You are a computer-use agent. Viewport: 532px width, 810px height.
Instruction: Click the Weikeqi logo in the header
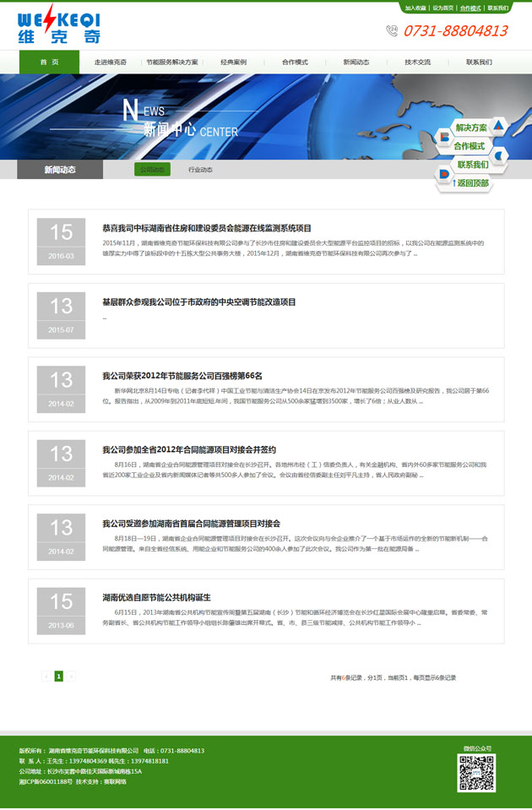pos(58,24)
